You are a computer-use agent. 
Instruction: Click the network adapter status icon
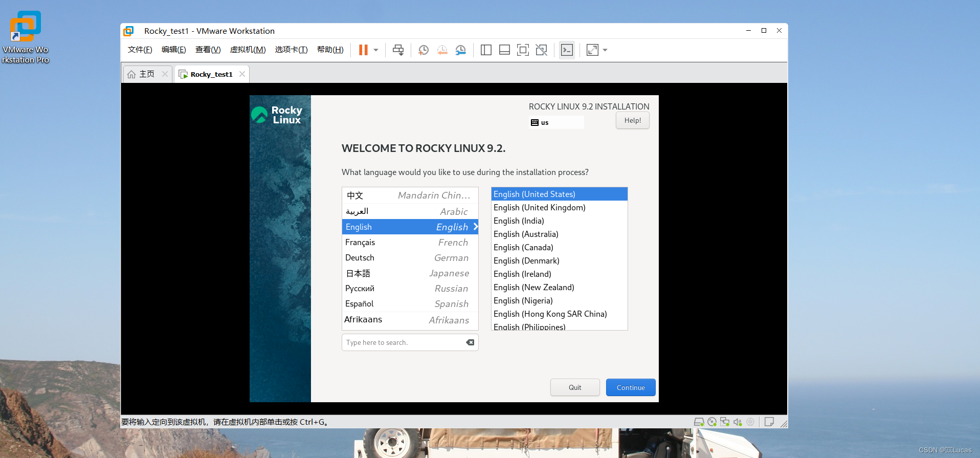pyautogui.click(x=725, y=422)
